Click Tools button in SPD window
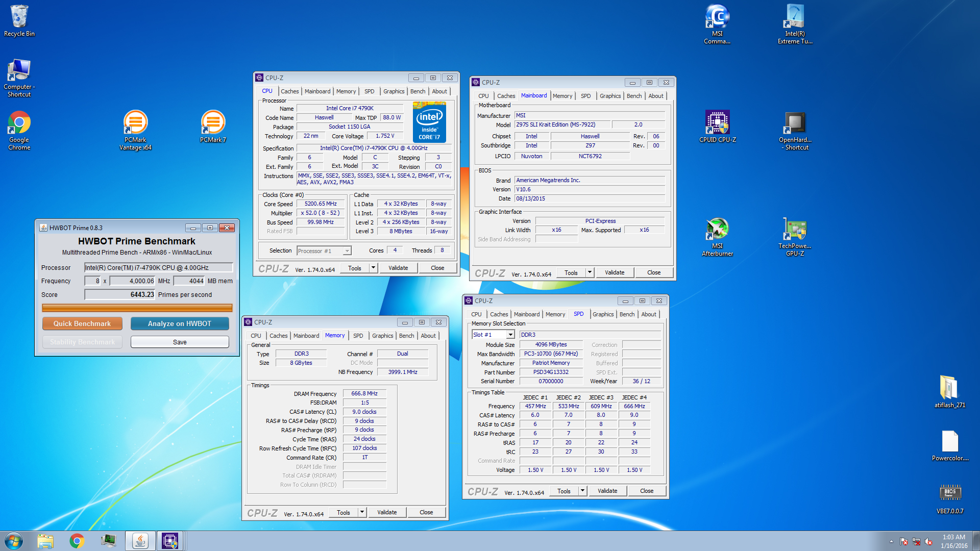Screen dimensions: 980x551 point(564,491)
